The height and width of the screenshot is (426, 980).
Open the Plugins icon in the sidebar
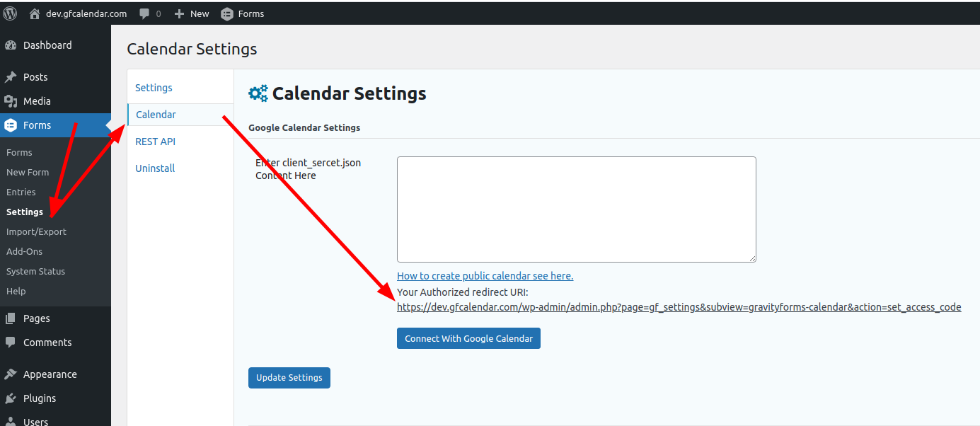pos(12,398)
